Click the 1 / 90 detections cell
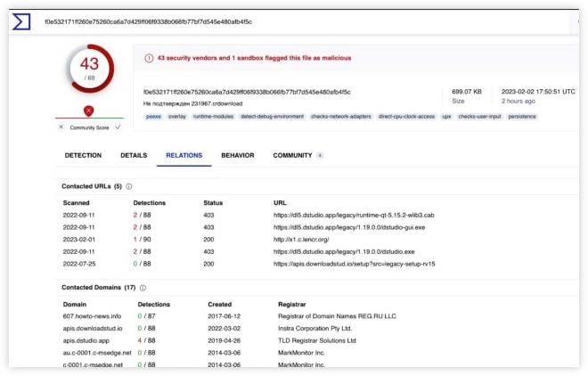Viewport: 588px width, 376px height. click(143, 240)
